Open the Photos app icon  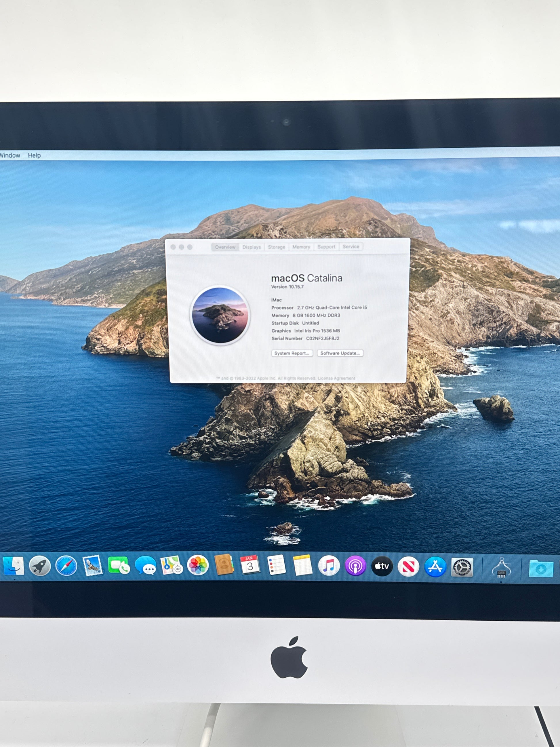tap(198, 565)
